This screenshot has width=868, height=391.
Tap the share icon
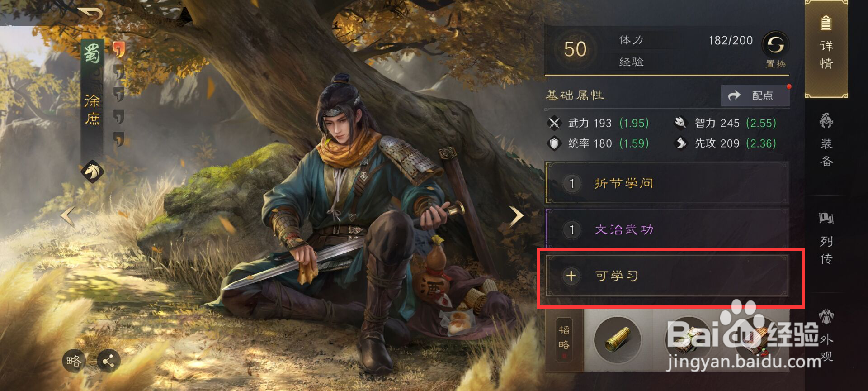(108, 361)
